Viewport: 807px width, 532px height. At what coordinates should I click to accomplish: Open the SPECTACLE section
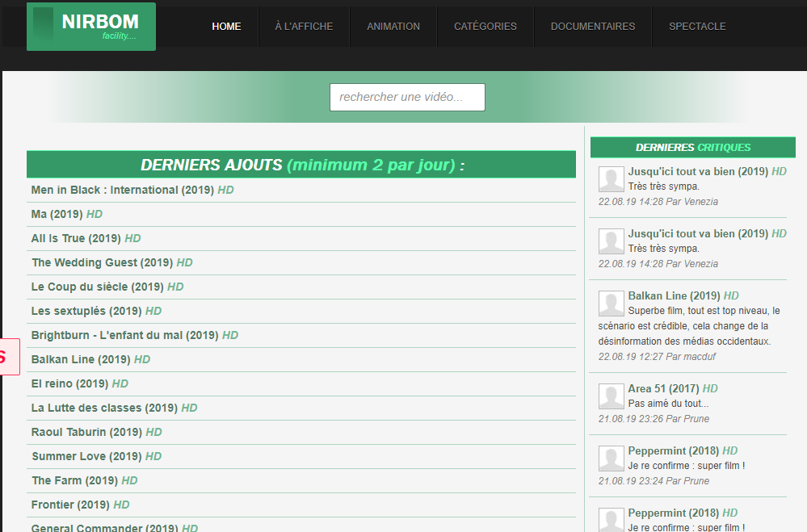(697, 27)
